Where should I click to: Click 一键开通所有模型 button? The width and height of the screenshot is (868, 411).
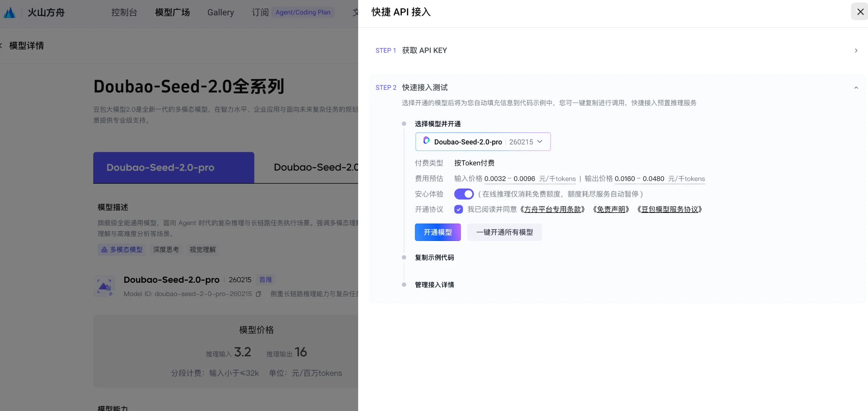[505, 232]
